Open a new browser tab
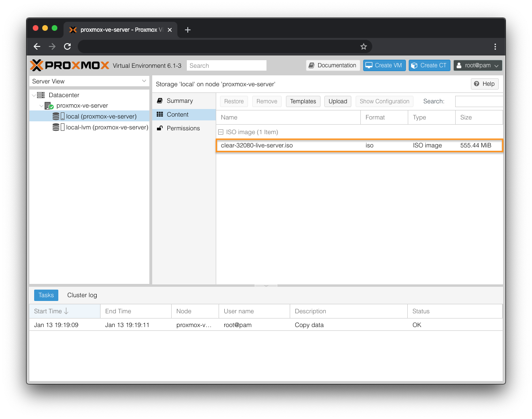 [x=188, y=30]
